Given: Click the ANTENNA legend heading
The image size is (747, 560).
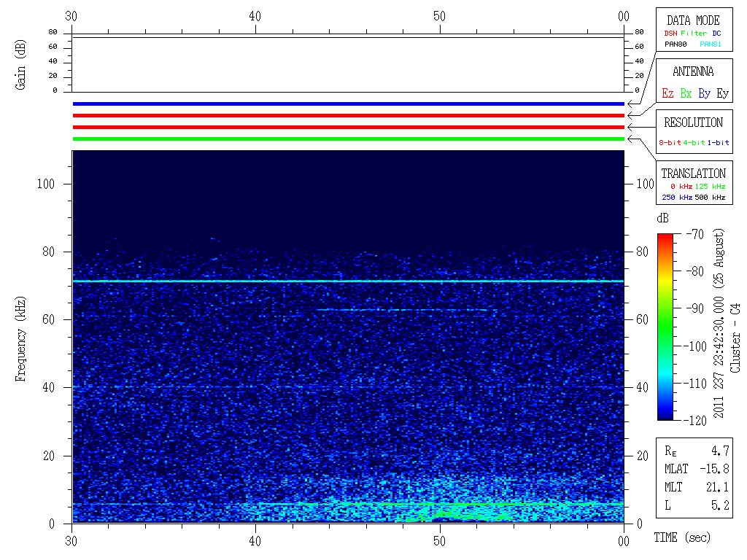Looking at the screenshot, I should click(692, 71).
